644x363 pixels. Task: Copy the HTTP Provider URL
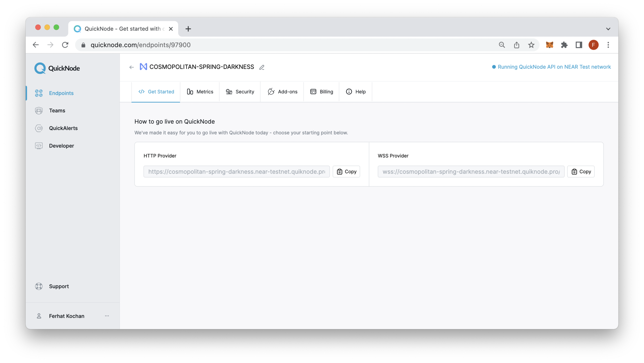pyautogui.click(x=346, y=172)
